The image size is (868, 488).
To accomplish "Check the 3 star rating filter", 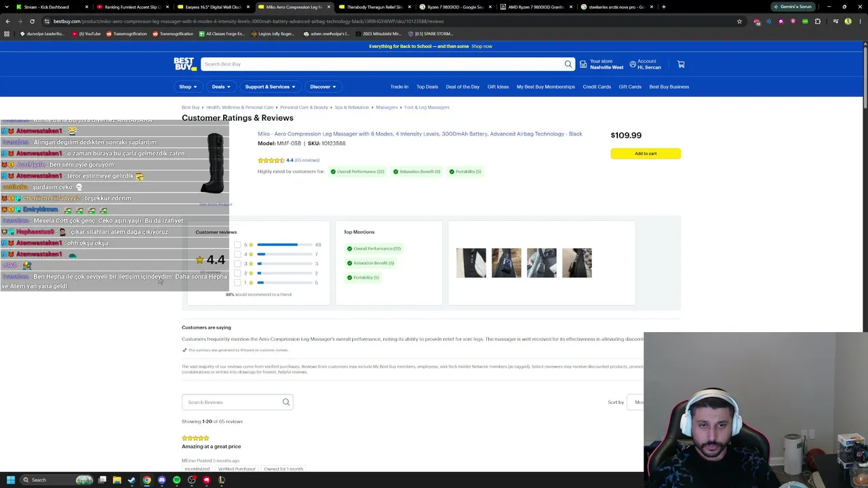I will coord(237,264).
